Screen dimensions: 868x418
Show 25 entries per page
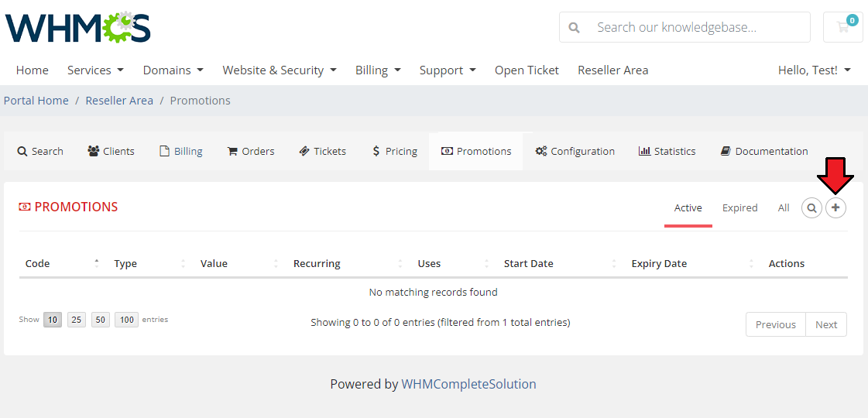tap(77, 320)
